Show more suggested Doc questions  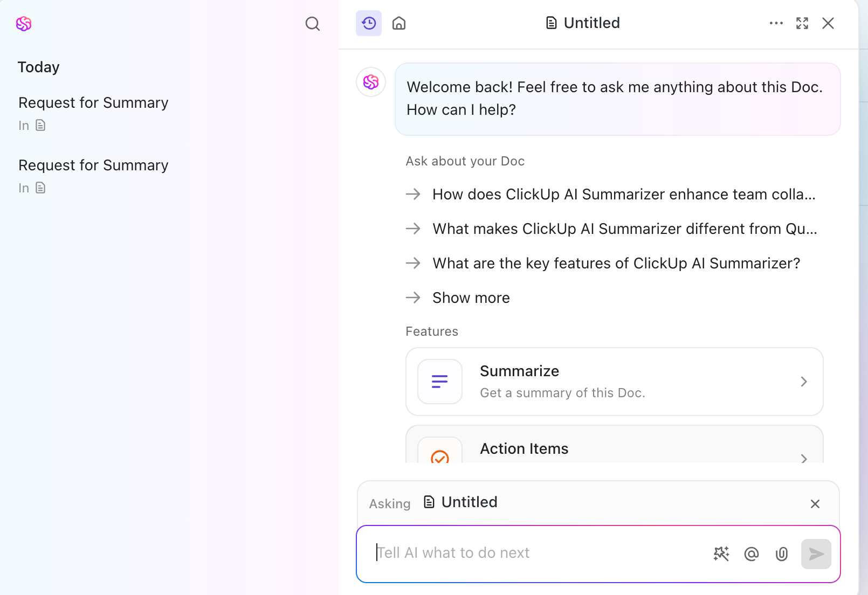[x=470, y=297]
